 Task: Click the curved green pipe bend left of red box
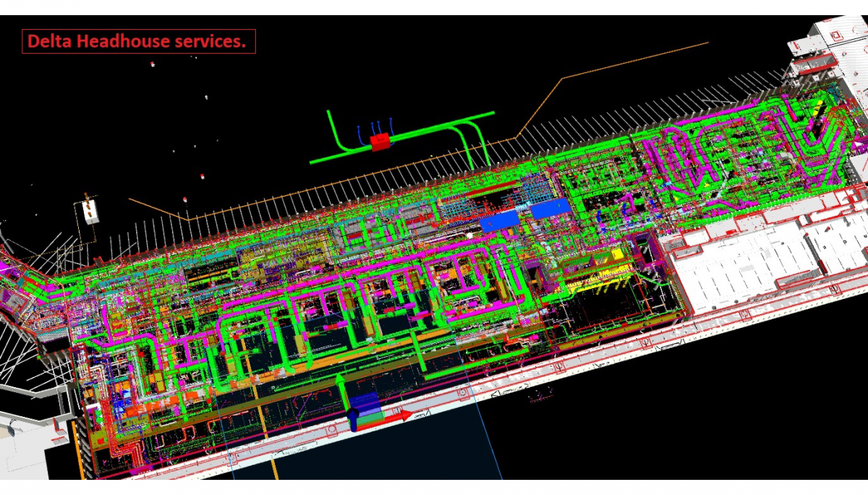click(x=336, y=136)
